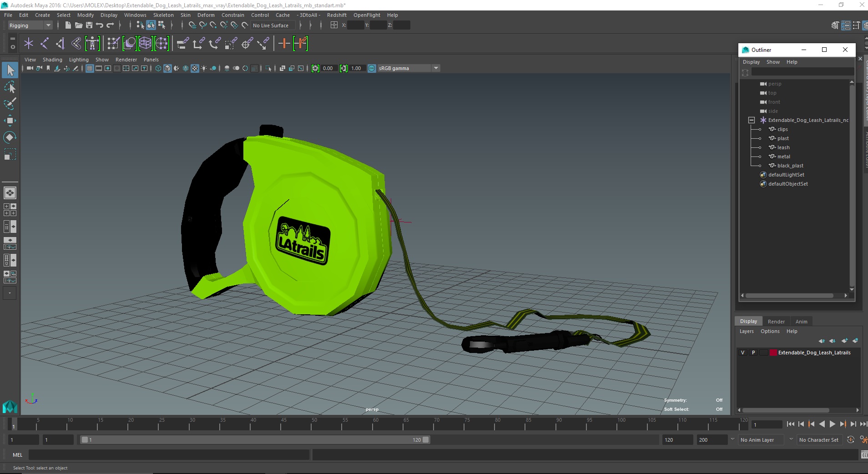Screen dimensions: 868x474
Task: Click the IK Handle shelf icon
Action: click(61, 44)
